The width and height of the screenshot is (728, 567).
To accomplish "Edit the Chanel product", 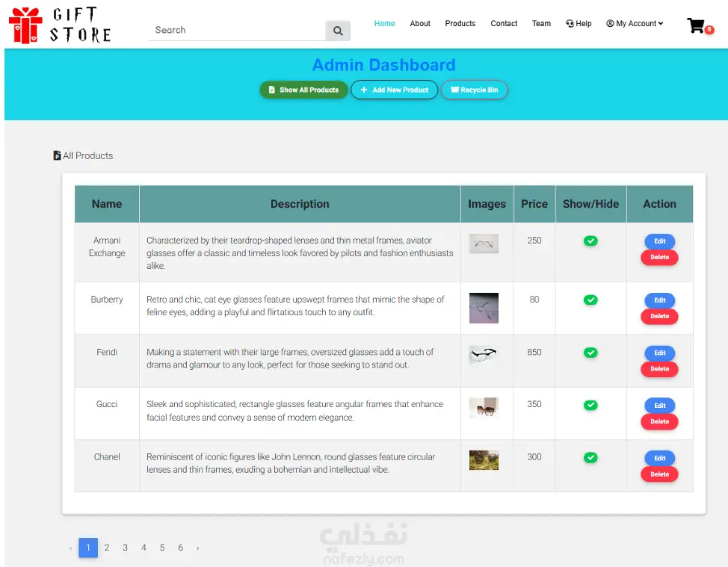I will click(x=660, y=459).
